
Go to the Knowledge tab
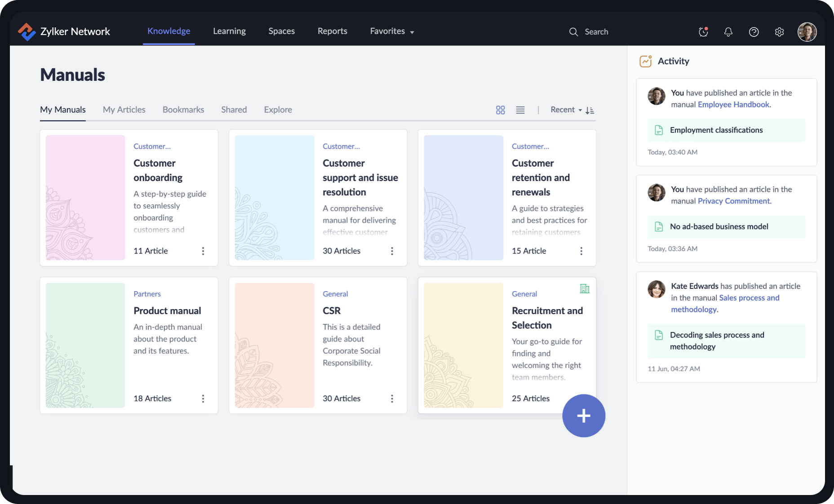point(169,31)
